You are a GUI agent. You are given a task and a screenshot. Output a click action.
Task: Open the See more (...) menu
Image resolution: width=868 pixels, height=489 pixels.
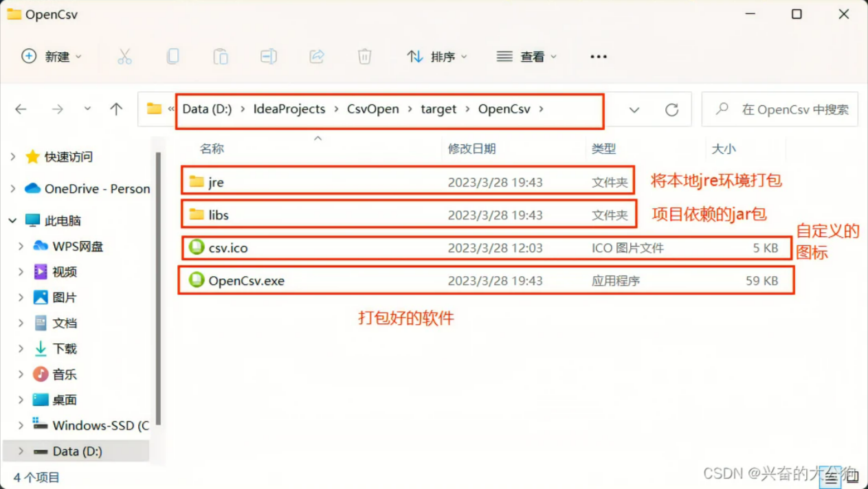click(x=597, y=56)
